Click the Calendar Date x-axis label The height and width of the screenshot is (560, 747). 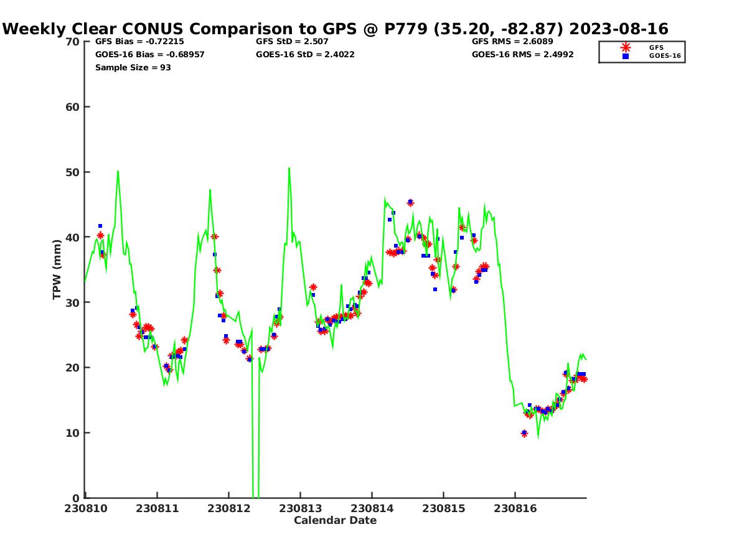tap(335, 521)
